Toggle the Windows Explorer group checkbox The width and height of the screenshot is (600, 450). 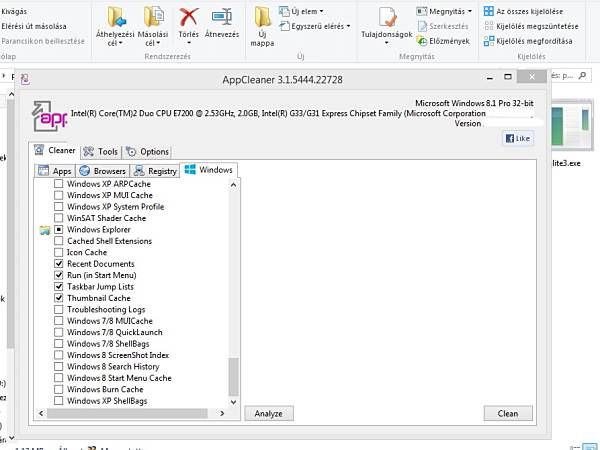[59, 230]
